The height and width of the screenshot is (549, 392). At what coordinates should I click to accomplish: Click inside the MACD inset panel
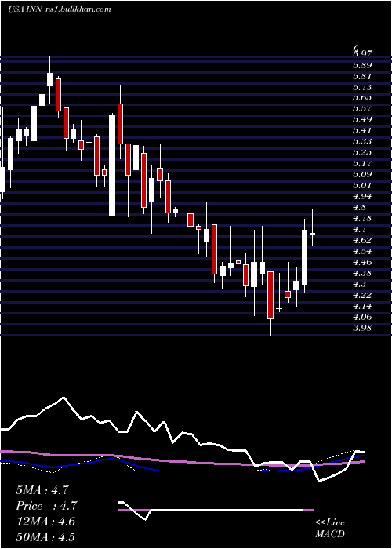216,510
